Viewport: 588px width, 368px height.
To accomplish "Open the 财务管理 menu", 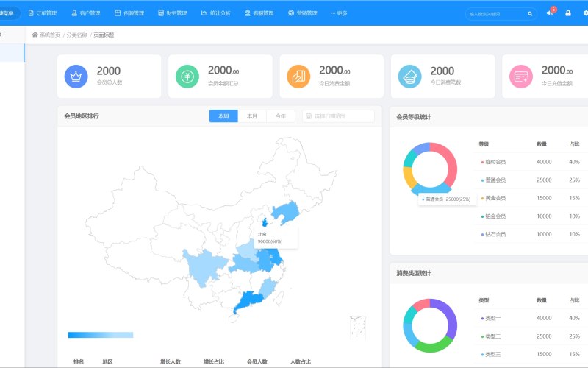I will [173, 13].
